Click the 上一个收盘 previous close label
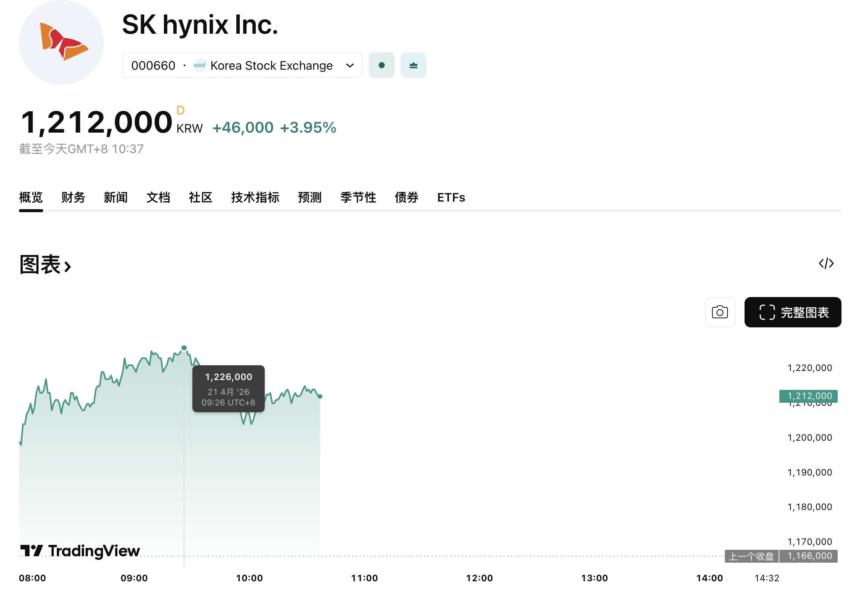Viewport: 868px width, 607px height. point(751,556)
